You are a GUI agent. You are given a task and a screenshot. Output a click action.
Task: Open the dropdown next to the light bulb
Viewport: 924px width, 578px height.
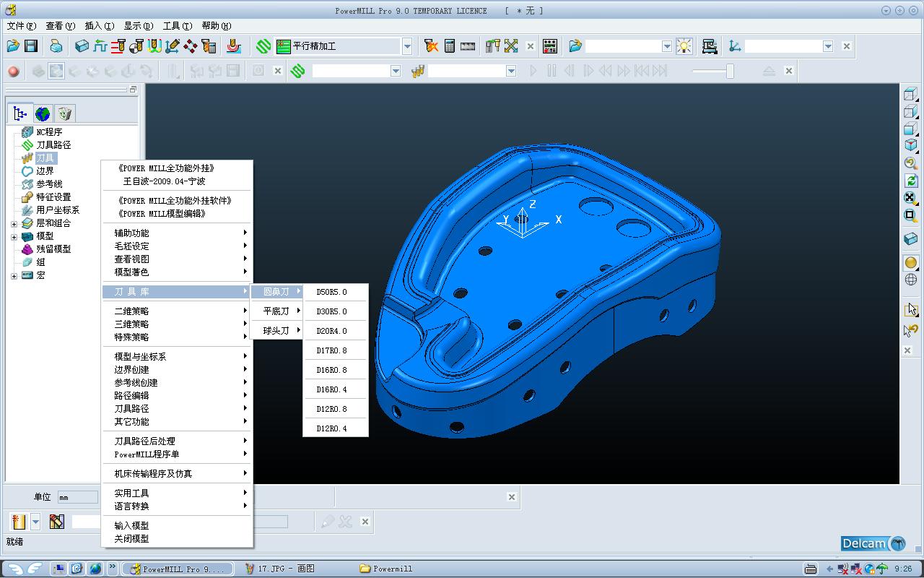[x=667, y=46]
